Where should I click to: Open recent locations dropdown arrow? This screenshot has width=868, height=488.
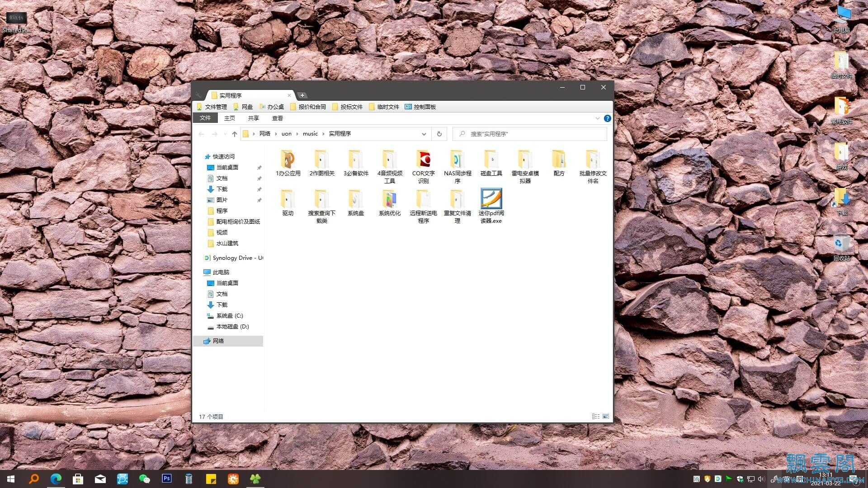pyautogui.click(x=225, y=134)
